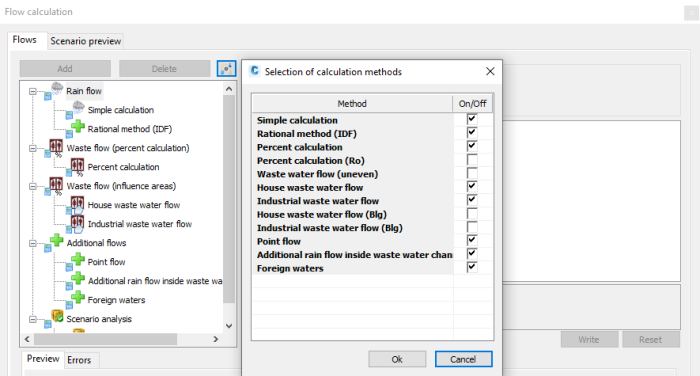
Task: Click the Point flow green plus icon
Action: tap(78, 259)
